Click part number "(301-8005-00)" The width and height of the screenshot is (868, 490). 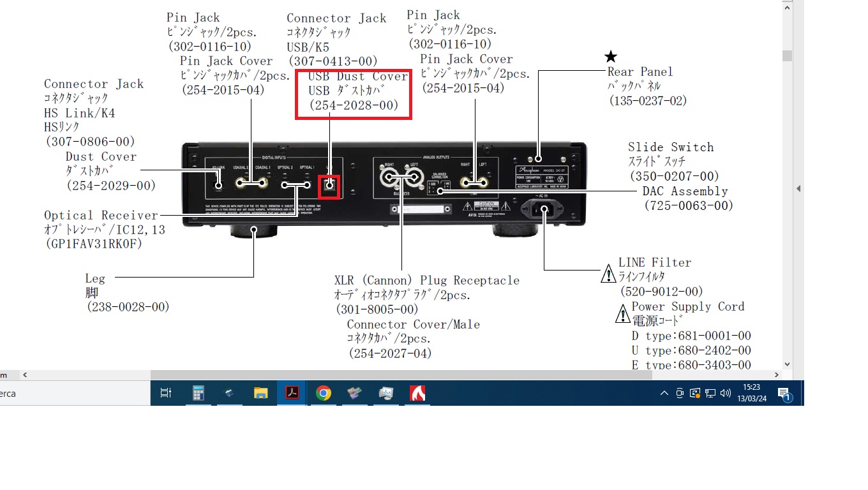click(377, 309)
